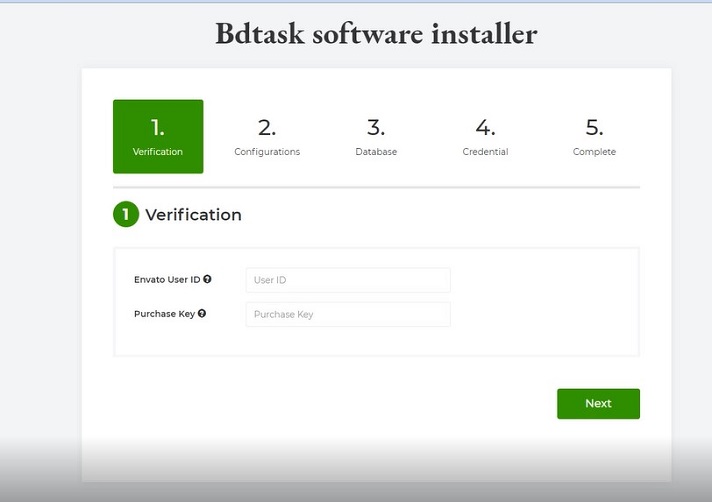Viewport: 712px width, 502px height.
Task: Focus the User ID input field
Action: coord(348,280)
